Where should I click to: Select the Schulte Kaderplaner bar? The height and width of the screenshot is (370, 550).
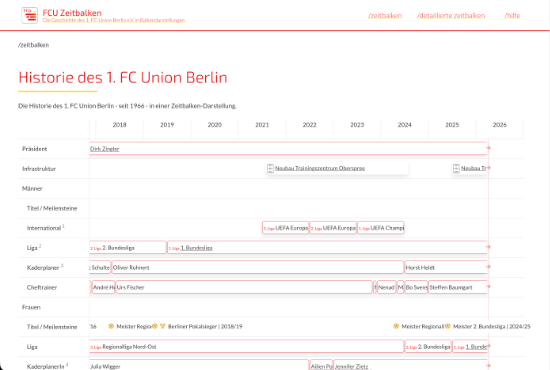click(x=100, y=268)
